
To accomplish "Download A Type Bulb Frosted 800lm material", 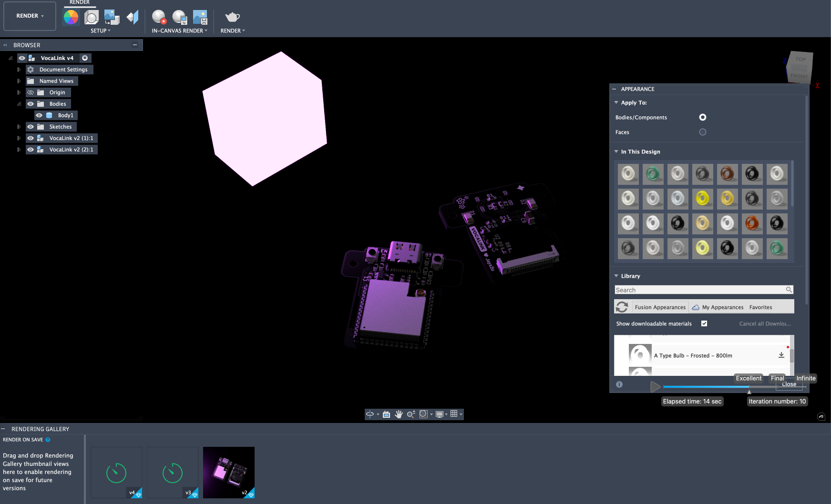I will point(781,355).
